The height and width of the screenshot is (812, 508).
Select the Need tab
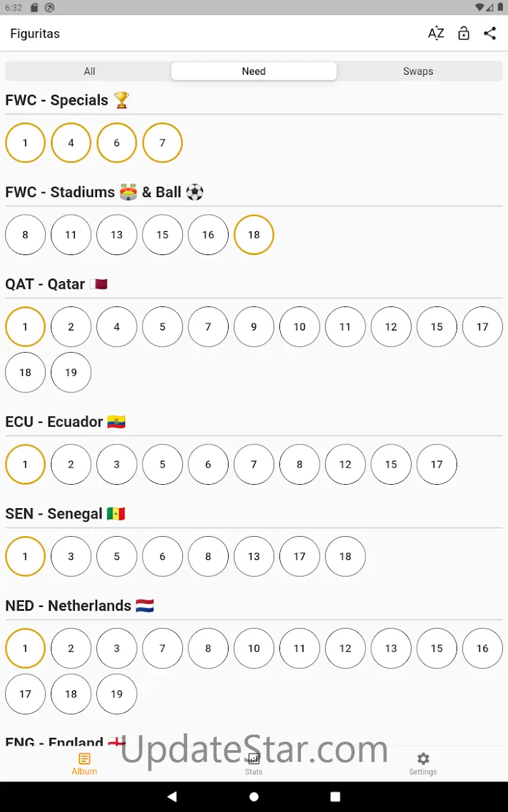(254, 72)
